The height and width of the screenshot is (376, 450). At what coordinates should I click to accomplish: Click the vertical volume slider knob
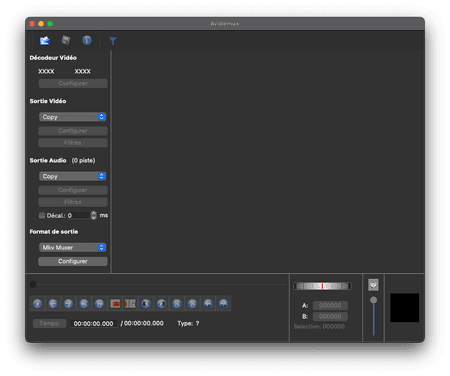click(374, 300)
